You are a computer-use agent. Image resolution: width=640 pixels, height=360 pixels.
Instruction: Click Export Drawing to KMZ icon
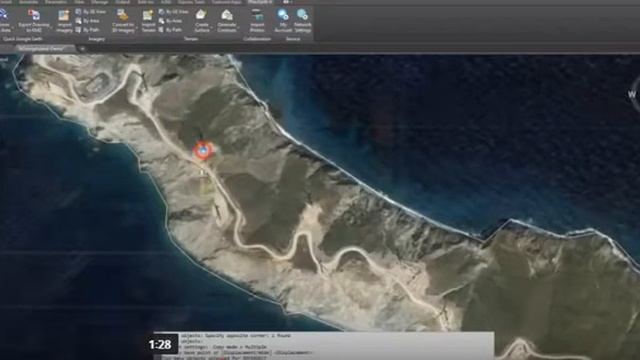[x=34, y=16]
